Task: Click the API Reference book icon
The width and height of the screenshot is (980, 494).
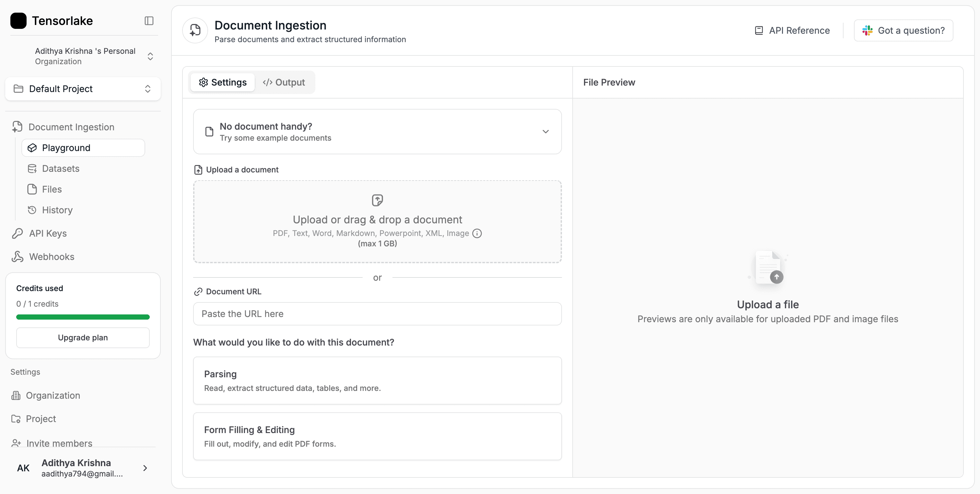Action: 759,30
